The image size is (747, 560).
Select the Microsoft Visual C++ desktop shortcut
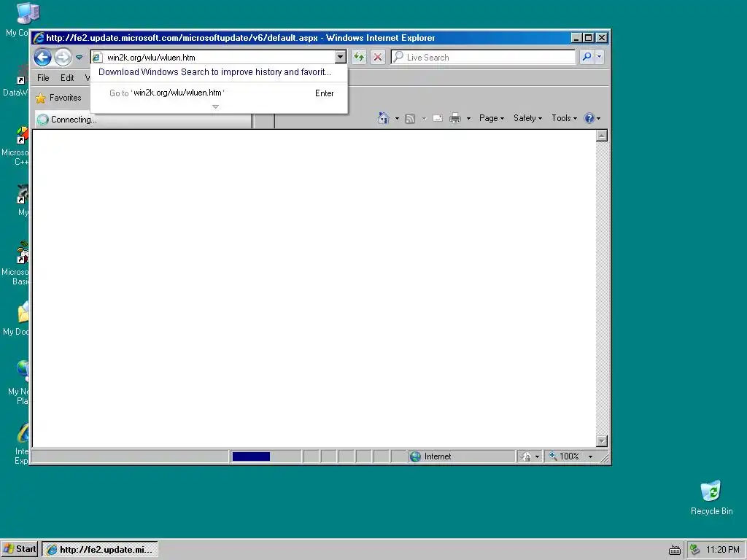[17, 146]
